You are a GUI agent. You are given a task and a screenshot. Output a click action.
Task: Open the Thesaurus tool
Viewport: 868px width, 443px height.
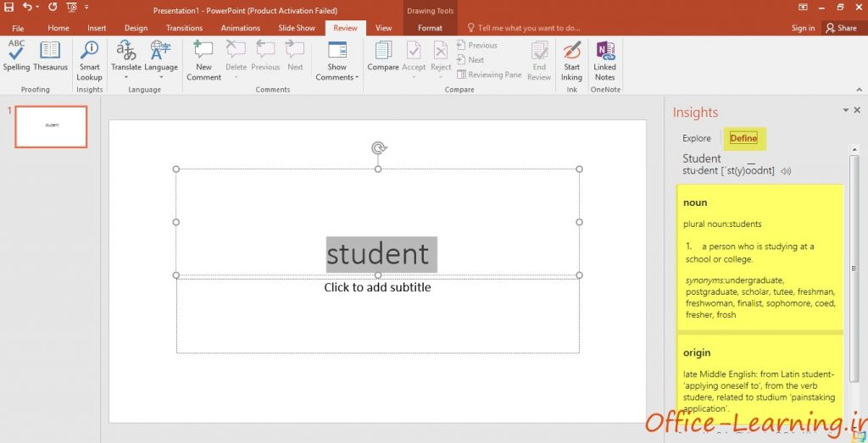pos(50,57)
